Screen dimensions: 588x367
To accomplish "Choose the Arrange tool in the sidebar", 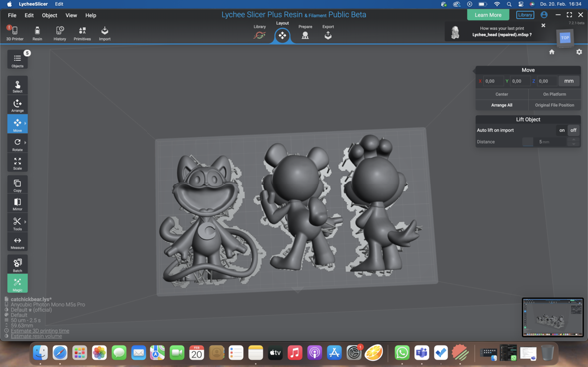I will (17, 105).
